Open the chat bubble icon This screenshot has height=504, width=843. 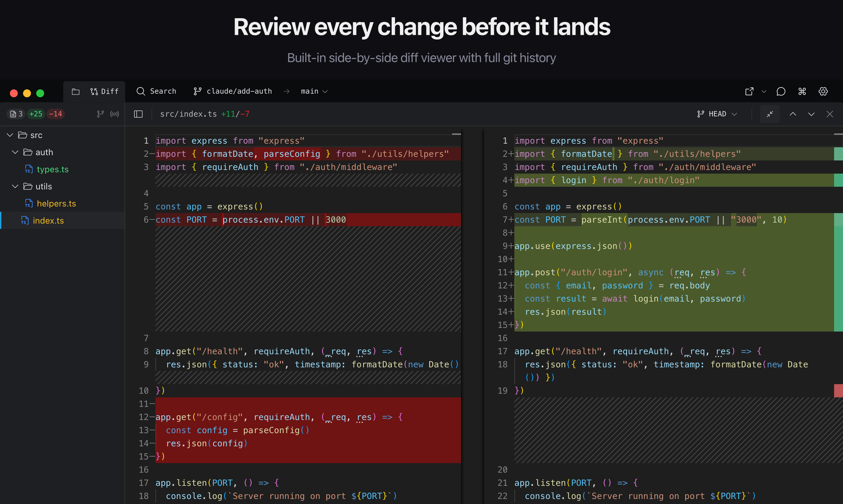[781, 92]
